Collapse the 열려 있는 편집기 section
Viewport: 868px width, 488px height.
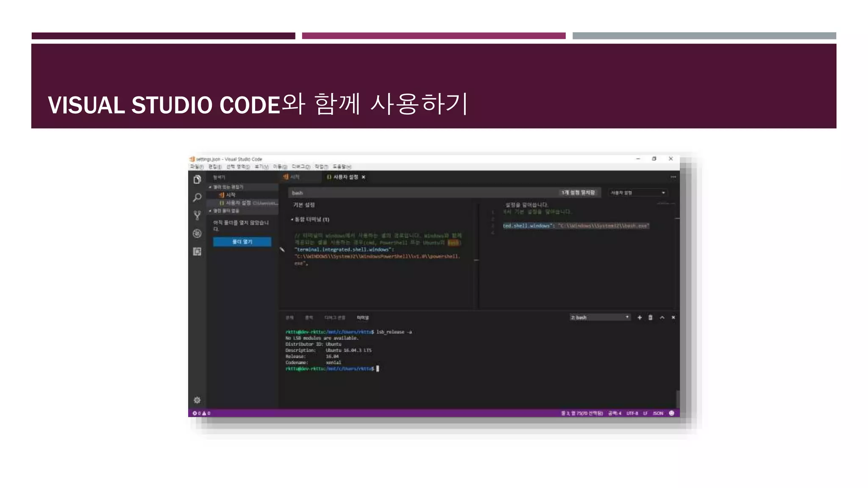point(242,187)
